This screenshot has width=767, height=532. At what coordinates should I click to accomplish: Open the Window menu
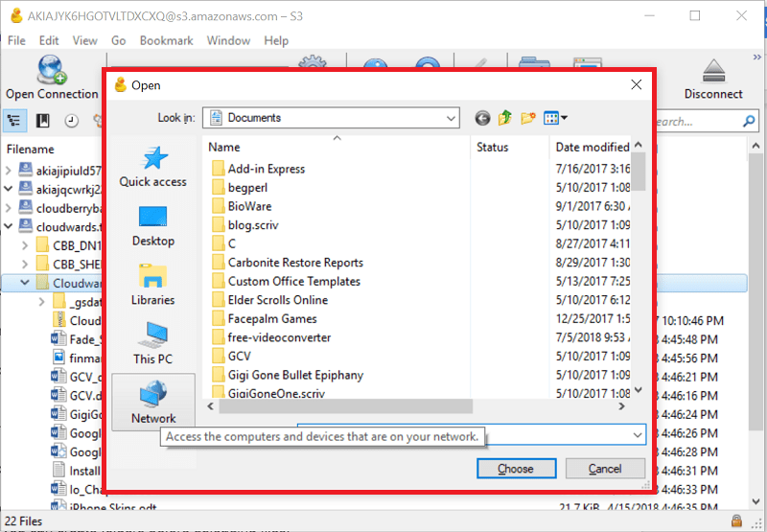click(228, 40)
